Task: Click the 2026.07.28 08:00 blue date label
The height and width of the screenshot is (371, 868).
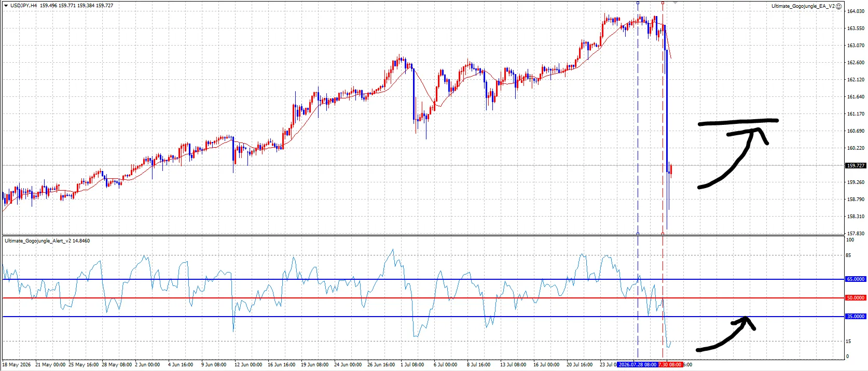Action: coord(638,365)
